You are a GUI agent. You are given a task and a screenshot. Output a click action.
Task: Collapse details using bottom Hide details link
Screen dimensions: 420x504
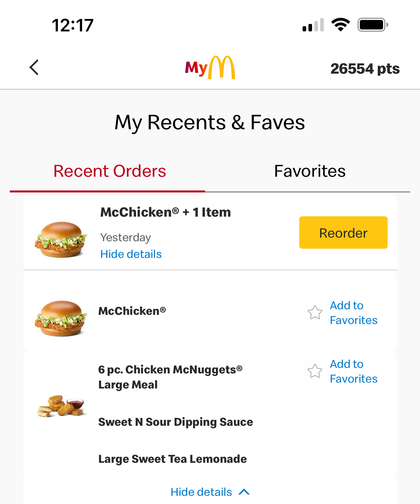(201, 492)
